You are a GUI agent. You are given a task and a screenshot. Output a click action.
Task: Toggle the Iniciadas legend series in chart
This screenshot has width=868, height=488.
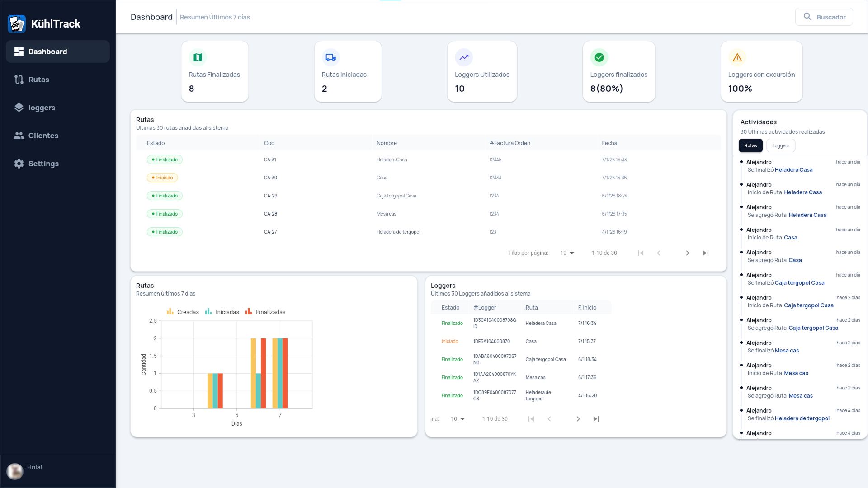coord(222,312)
